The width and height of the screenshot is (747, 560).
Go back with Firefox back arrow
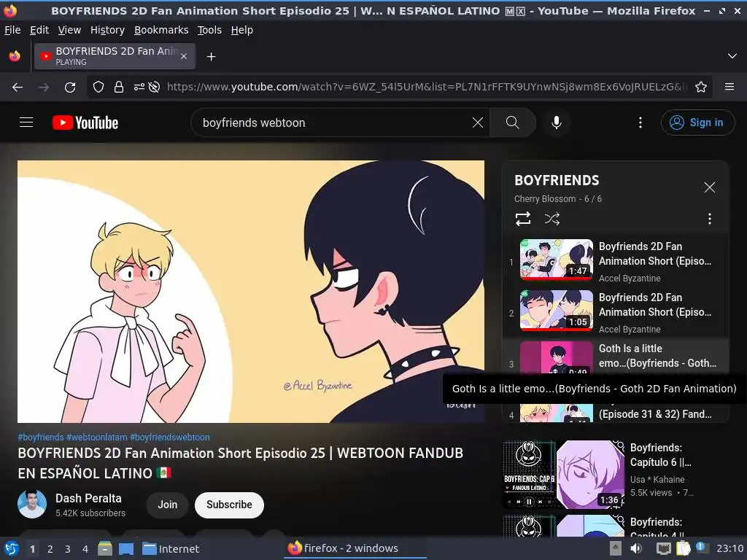[18, 87]
